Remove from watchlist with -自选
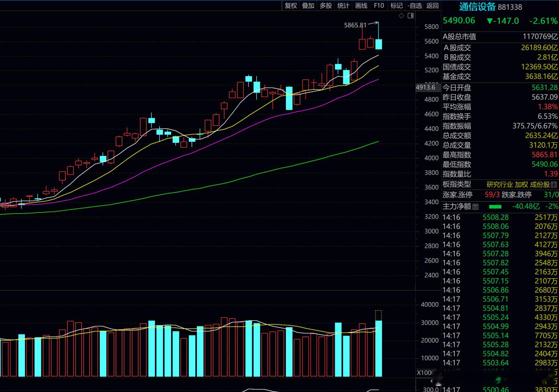 [x=415, y=5]
